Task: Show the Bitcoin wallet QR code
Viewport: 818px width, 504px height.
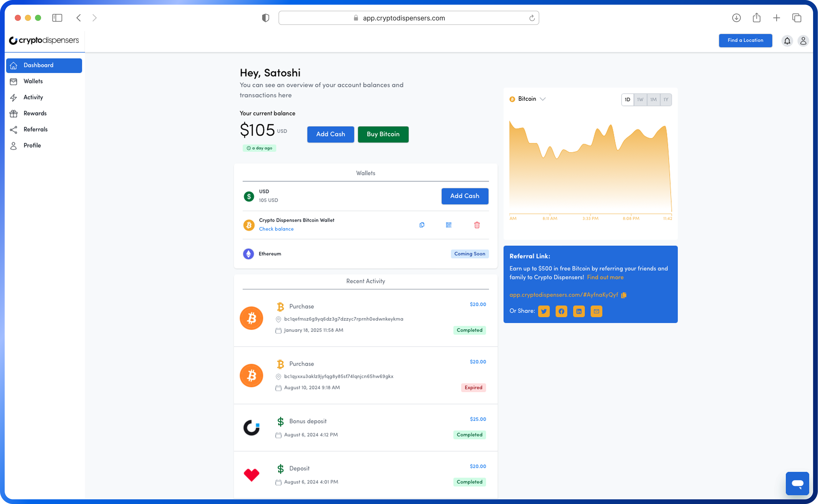Action: (448, 225)
